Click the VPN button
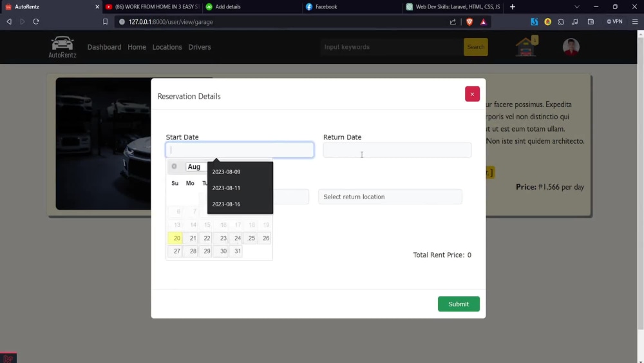644x363 pixels. coord(614,22)
